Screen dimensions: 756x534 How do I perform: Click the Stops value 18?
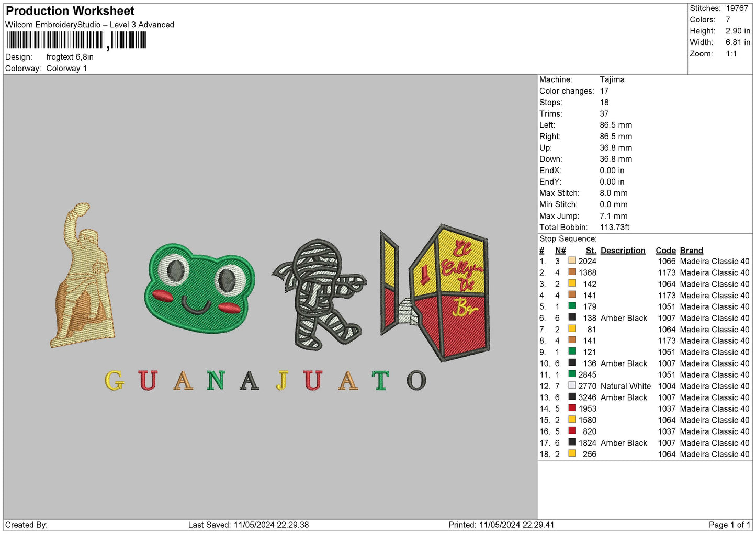pyautogui.click(x=604, y=103)
